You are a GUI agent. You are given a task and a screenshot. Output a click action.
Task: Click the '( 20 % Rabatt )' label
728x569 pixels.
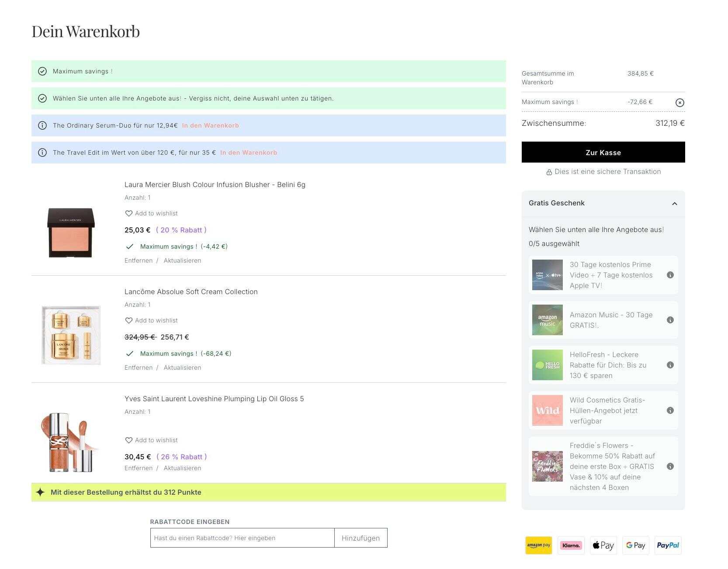coord(181,230)
